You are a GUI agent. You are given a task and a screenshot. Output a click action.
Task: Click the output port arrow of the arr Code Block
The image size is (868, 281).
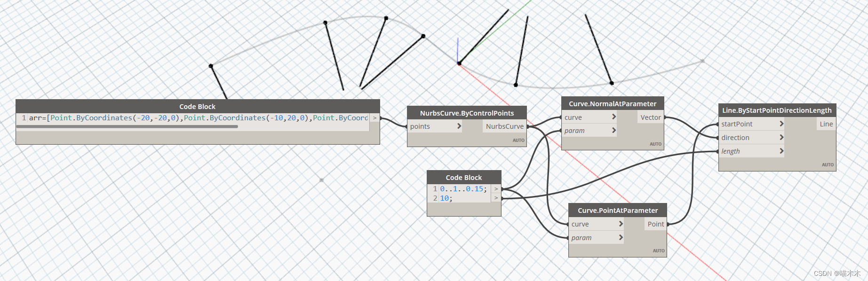pyautogui.click(x=374, y=118)
